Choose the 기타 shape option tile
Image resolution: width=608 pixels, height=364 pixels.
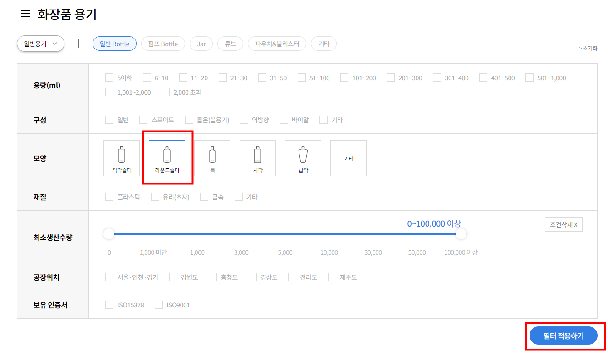pyautogui.click(x=348, y=158)
